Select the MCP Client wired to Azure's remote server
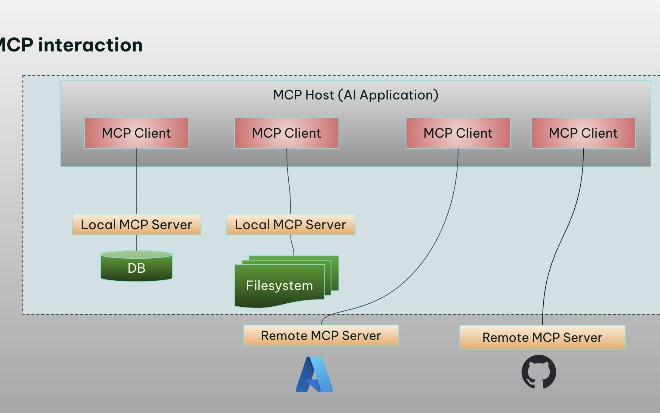 [x=458, y=133]
